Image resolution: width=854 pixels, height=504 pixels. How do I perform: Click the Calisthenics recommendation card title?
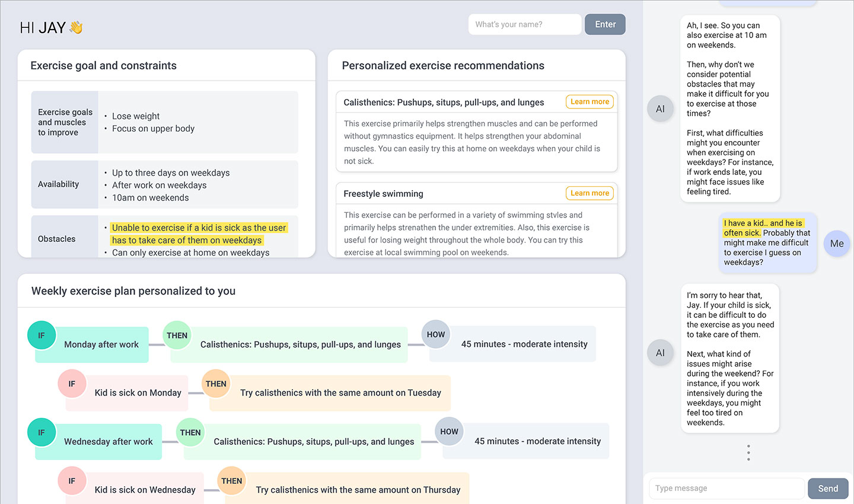(x=444, y=103)
